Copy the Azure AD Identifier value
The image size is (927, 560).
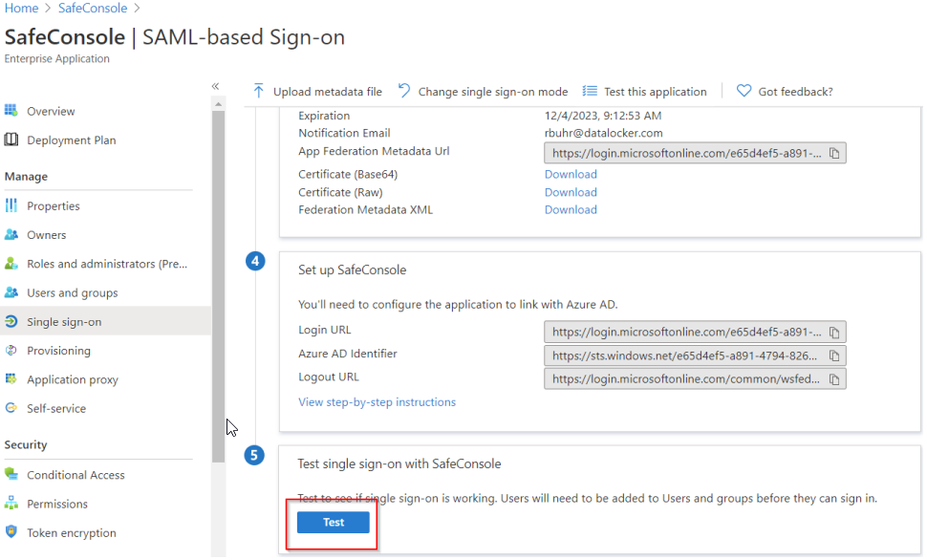tap(834, 356)
